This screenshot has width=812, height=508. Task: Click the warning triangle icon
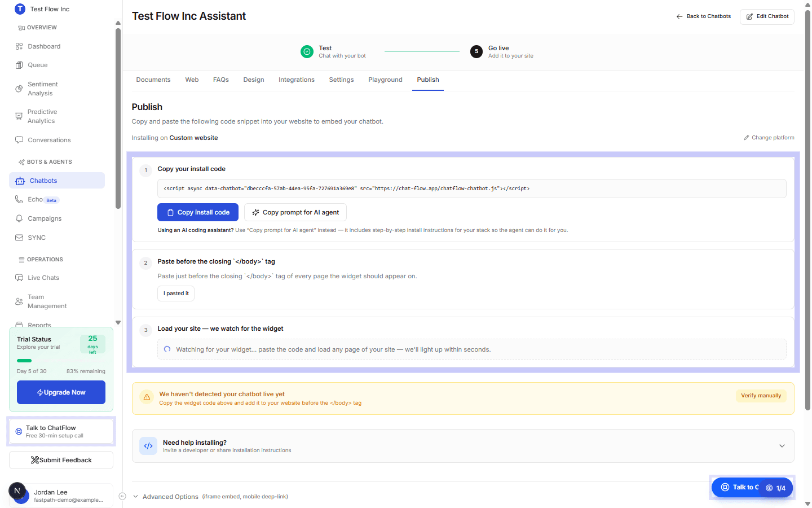(x=147, y=397)
